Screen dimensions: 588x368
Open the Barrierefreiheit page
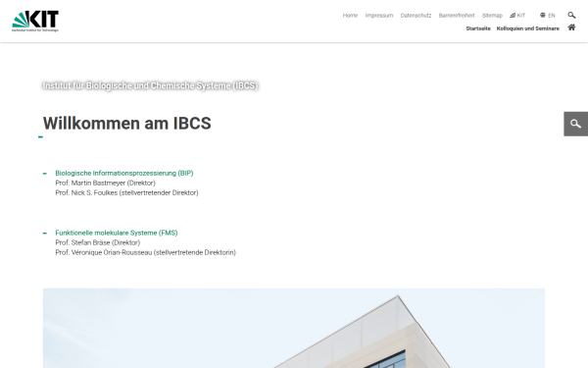[x=457, y=16]
